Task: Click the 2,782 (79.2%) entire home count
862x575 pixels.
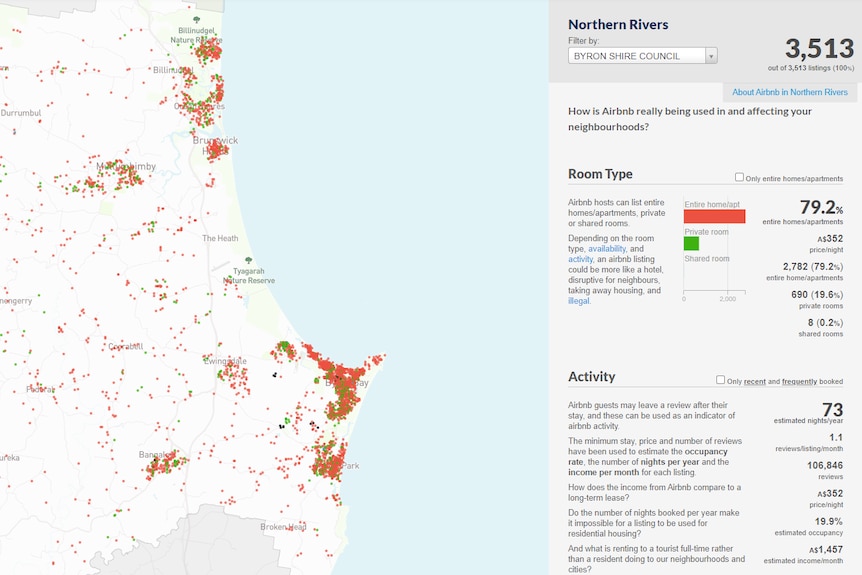Action: click(813, 267)
